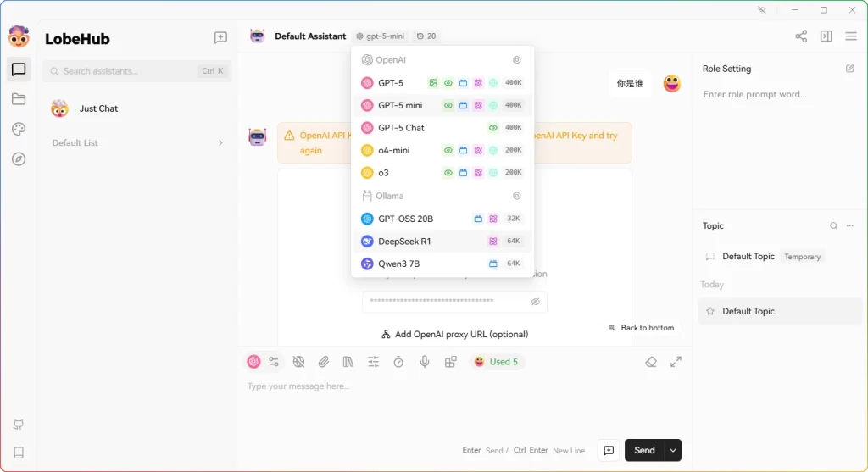Select GPT-OSS 20B model
Viewport: 868px width, 472px height.
tap(442, 219)
